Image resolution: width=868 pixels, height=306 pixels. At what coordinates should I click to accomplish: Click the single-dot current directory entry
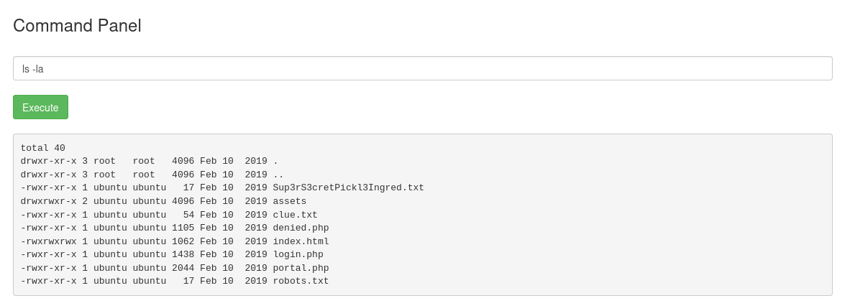[275, 162]
